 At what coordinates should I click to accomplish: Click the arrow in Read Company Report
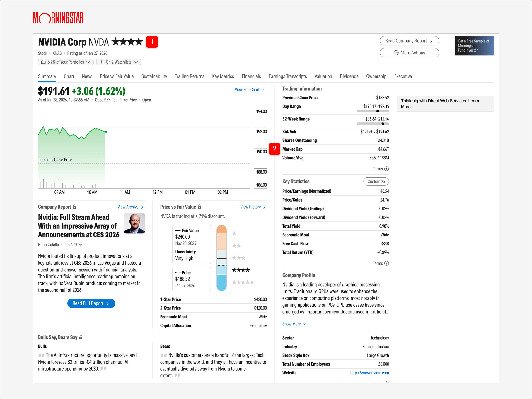(x=431, y=41)
